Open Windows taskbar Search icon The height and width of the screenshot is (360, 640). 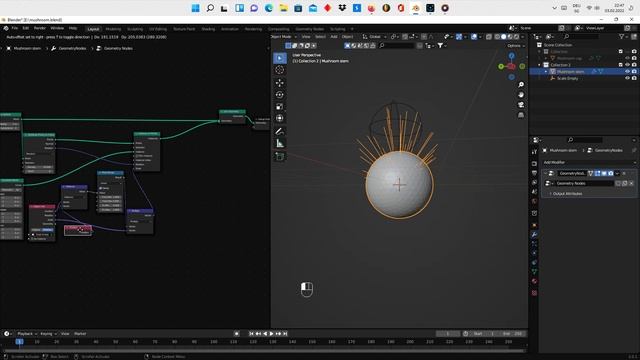210,8
